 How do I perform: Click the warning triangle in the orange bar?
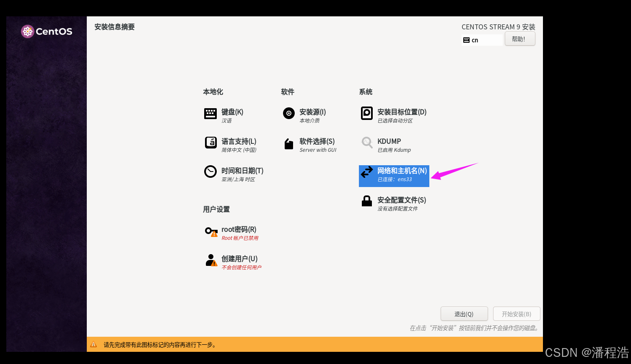[93, 344]
